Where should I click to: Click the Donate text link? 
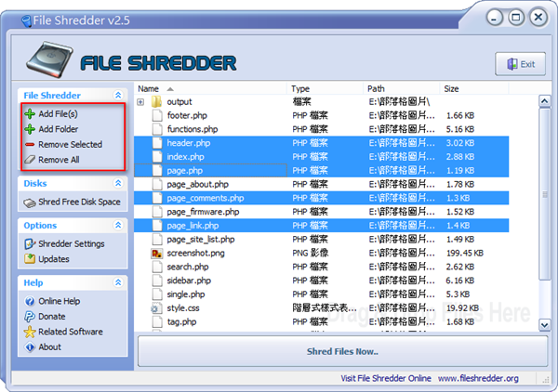[52, 317]
